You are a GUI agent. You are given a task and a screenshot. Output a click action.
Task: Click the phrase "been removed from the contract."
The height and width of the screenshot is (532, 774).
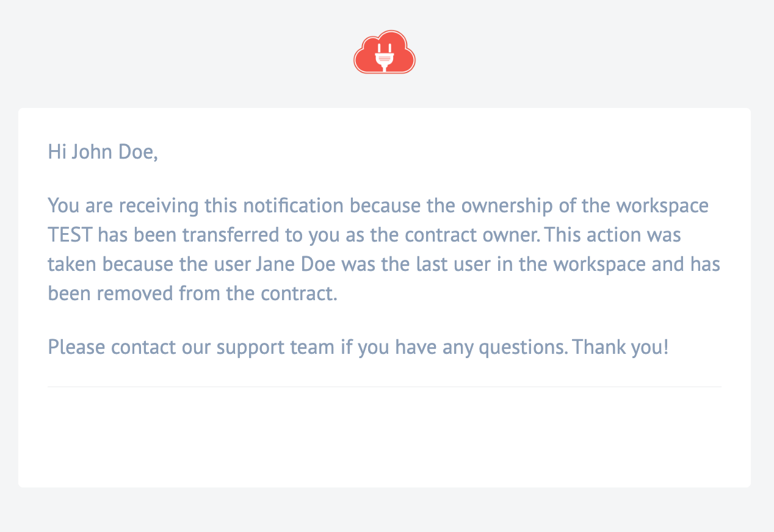click(x=193, y=293)
